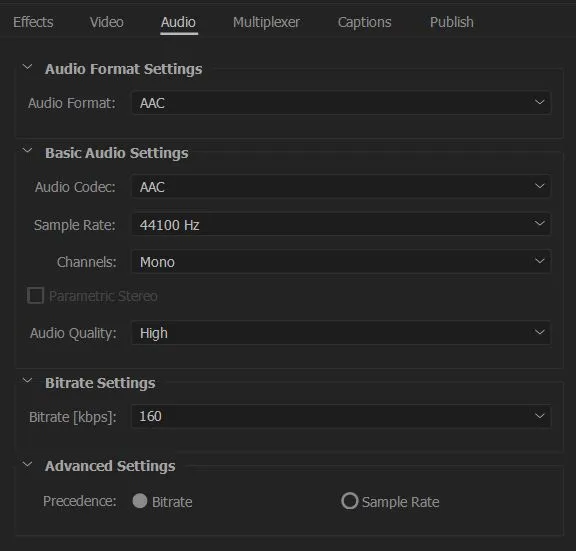Select the Audio tab
Viewport: 576px width, 551px height.
pos(179,22)
